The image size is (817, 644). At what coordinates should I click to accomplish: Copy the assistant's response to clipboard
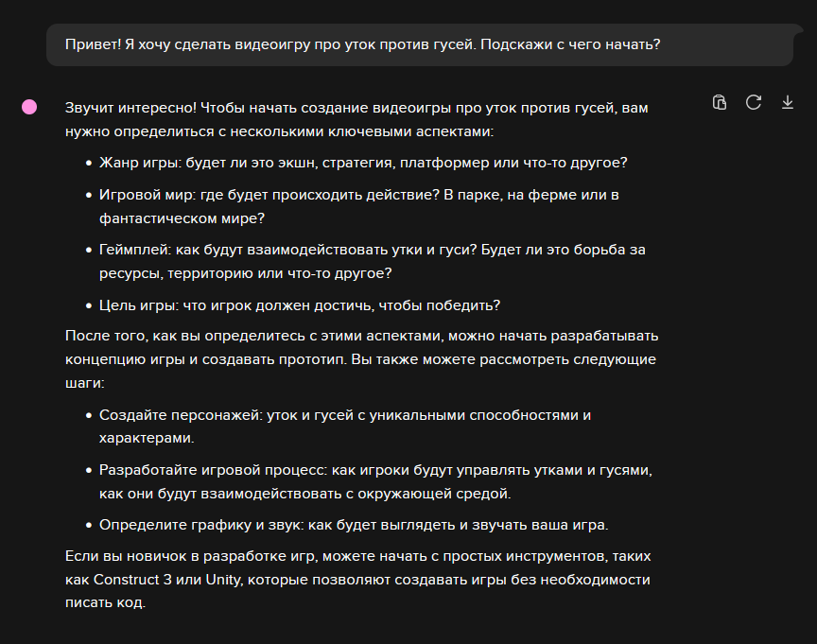pos(720,102)
